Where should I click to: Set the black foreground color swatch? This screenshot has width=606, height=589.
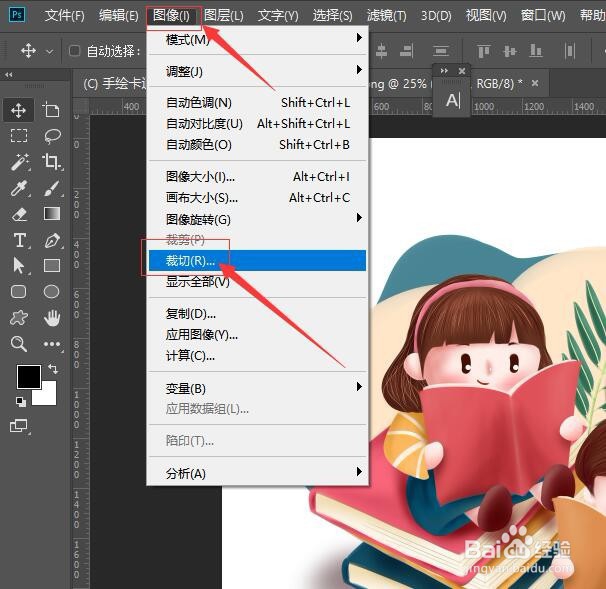27,375
